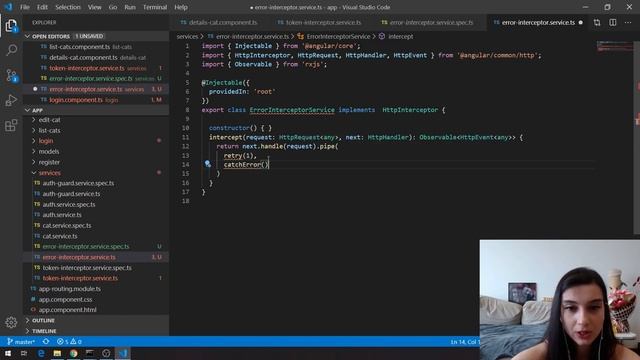
Task: Open the Go menu
Action: tap(113, 7)
